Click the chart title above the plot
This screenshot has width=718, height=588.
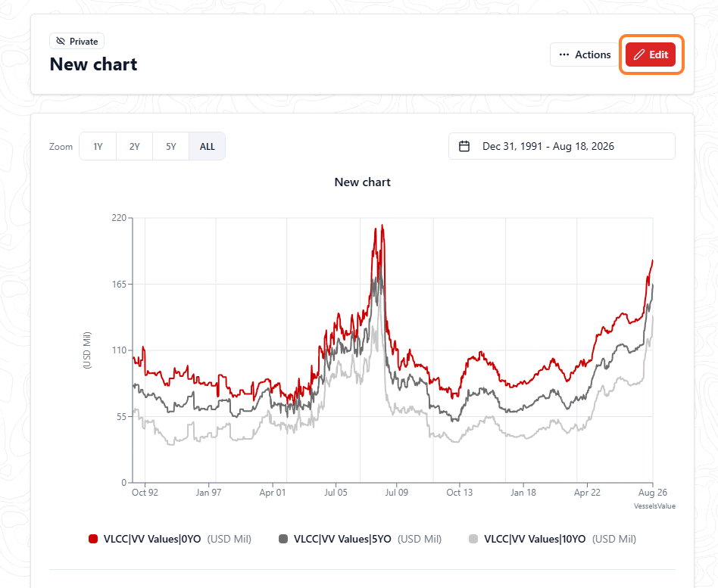(363, 182)
